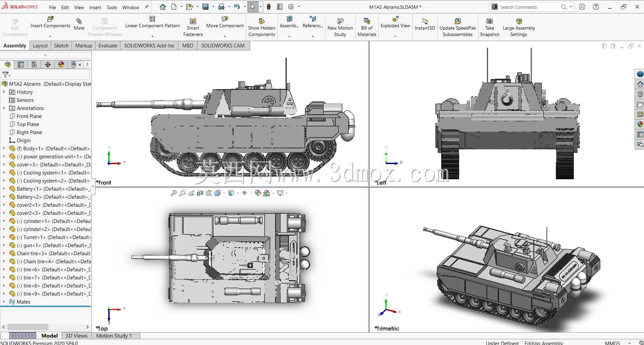Open the Insert menu

pyautogui.click(x=95, y=7)
